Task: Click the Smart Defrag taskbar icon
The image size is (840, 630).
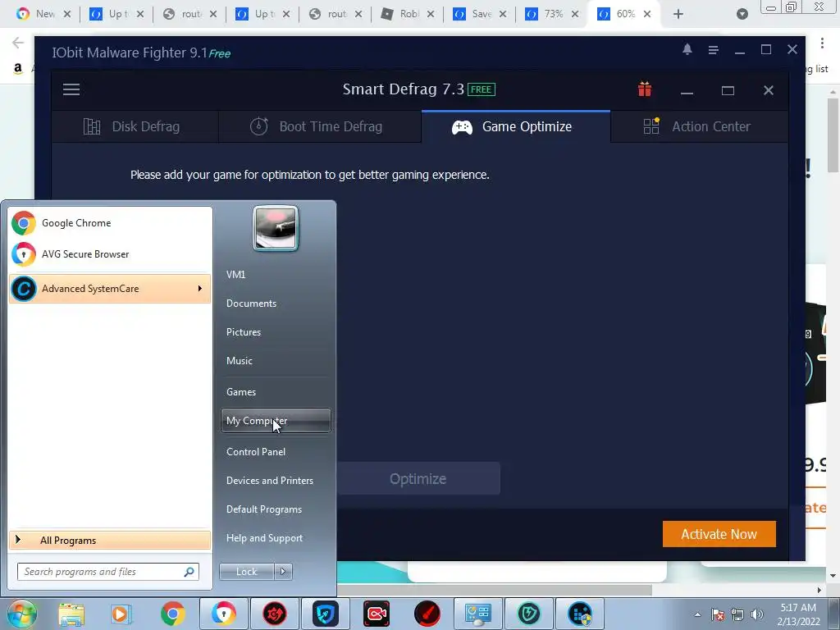Action: (580, 614)
